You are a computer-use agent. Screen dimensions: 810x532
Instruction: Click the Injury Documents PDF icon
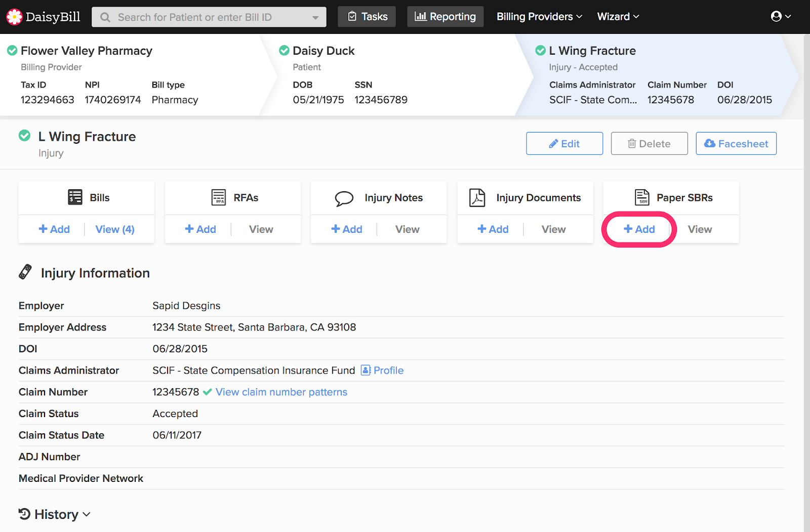[x=477, y=197]
